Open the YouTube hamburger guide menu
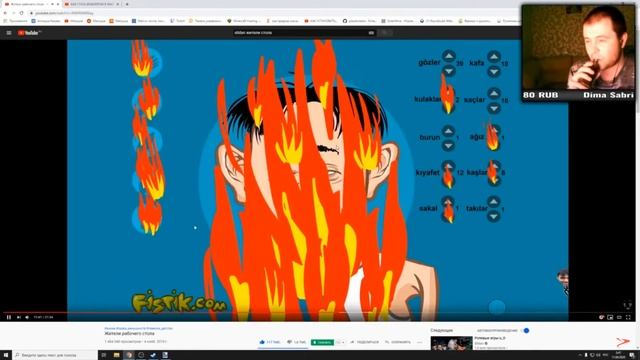 [9, 33]
